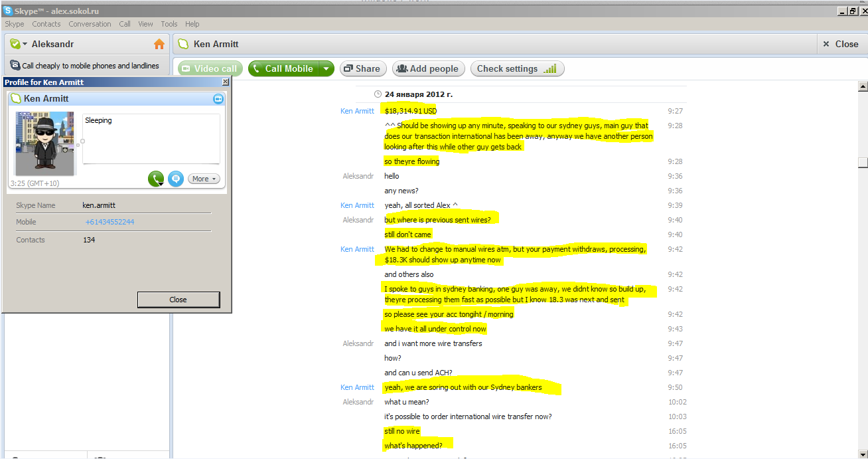
Task: Click sender Ken Armitt beside the Sydney bankers message
Action: click(x=358, y=387)
